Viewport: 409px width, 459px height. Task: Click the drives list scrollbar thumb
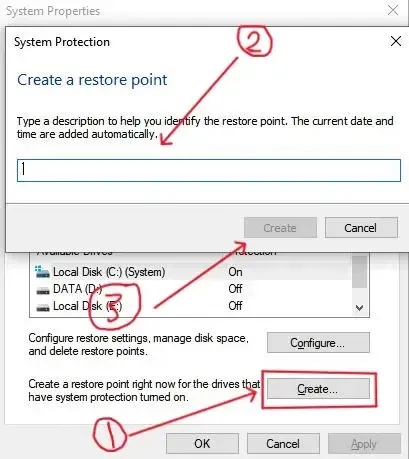(x=359, y=271)
